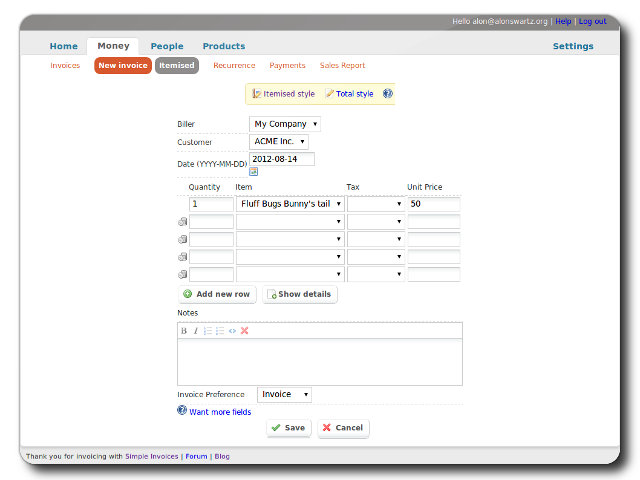The height and width of the screenshot is (480, 640).
Task: Expand the Customer dropdown showing ACME Inc.
Action: pos(279,142)
